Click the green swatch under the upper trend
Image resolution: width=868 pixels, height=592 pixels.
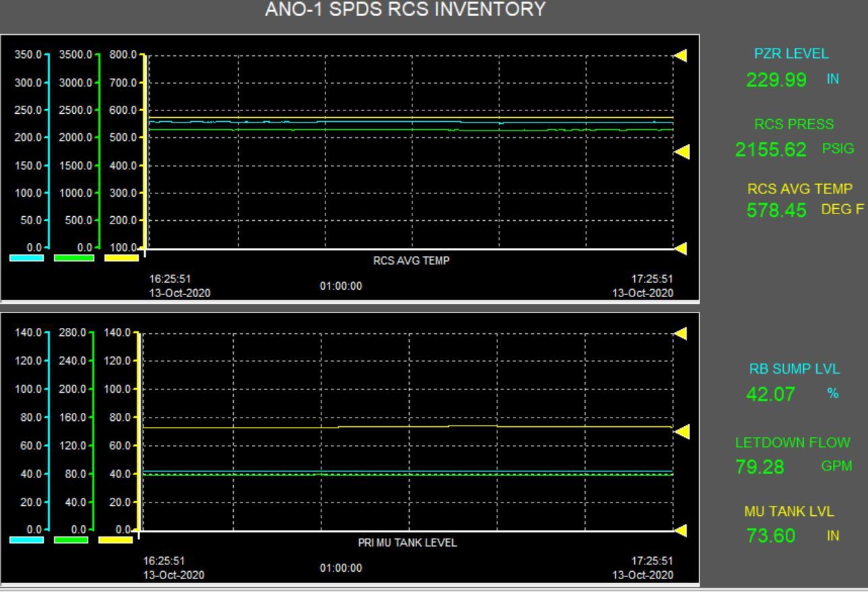(74, 258)
